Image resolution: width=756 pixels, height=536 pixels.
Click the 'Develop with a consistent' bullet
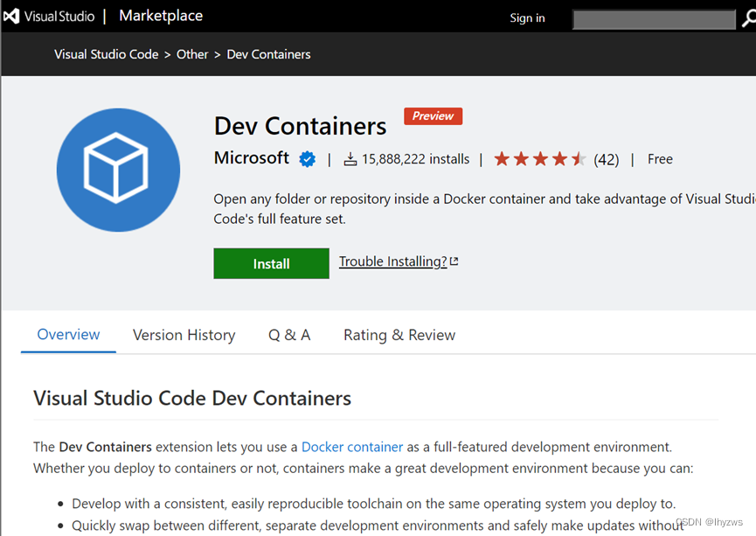pos(374,504)
